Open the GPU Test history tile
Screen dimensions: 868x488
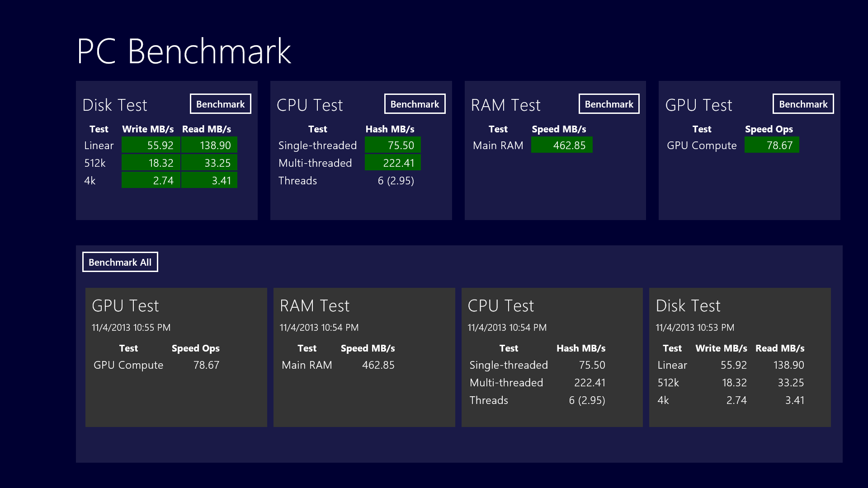(x=176, y=357)
